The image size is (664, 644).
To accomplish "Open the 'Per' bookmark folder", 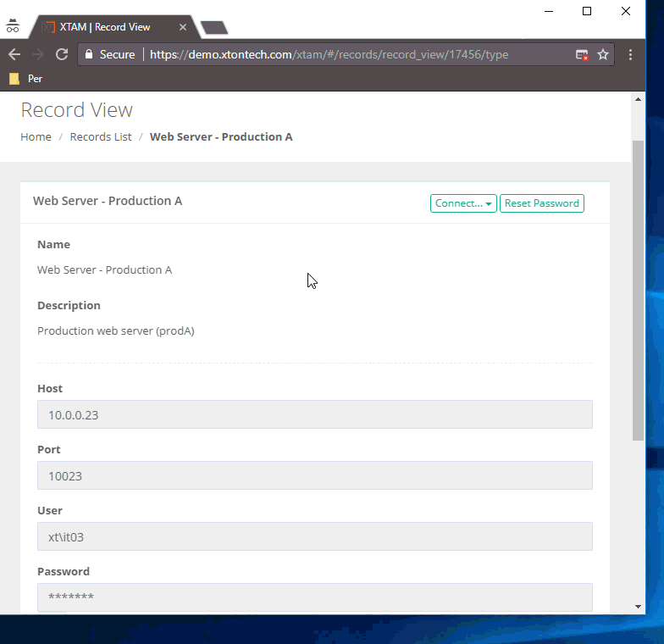I will click(25, 79).
